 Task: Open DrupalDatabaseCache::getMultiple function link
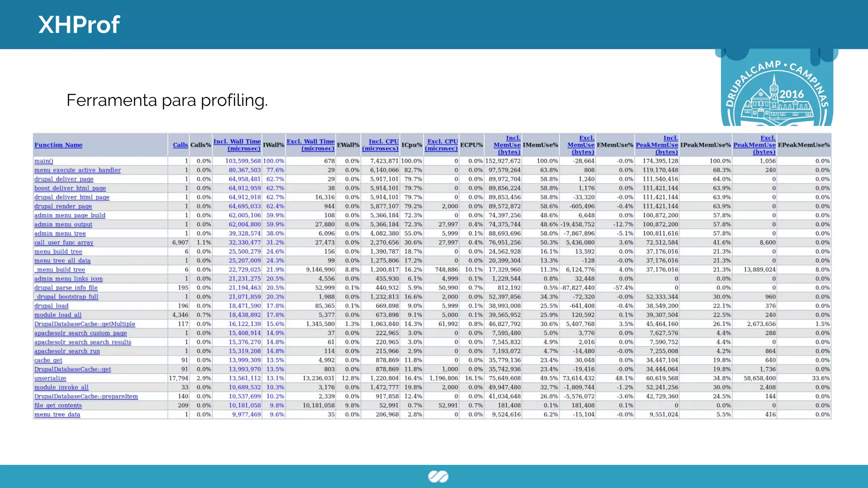[85, 324]
